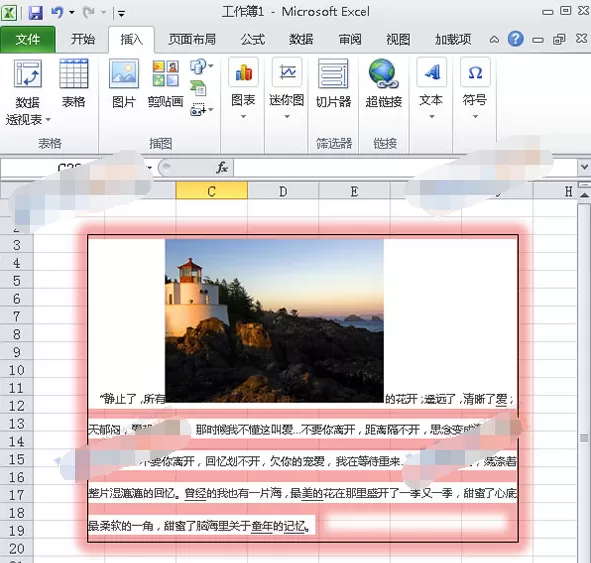The width and height of the screenshot is (591, 563).
Task: Click the lighthouse picture in the sheet
Action: [x=274, y=321]
